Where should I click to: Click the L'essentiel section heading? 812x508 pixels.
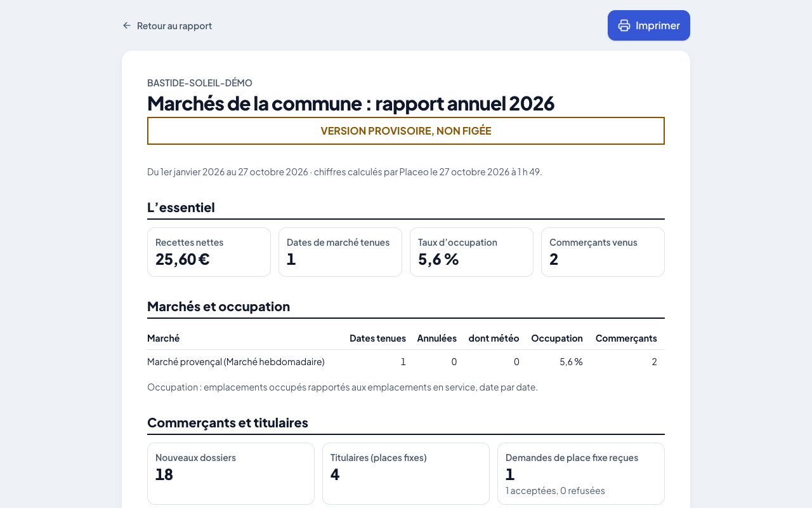pyautogui.click(x=181, y=207)
